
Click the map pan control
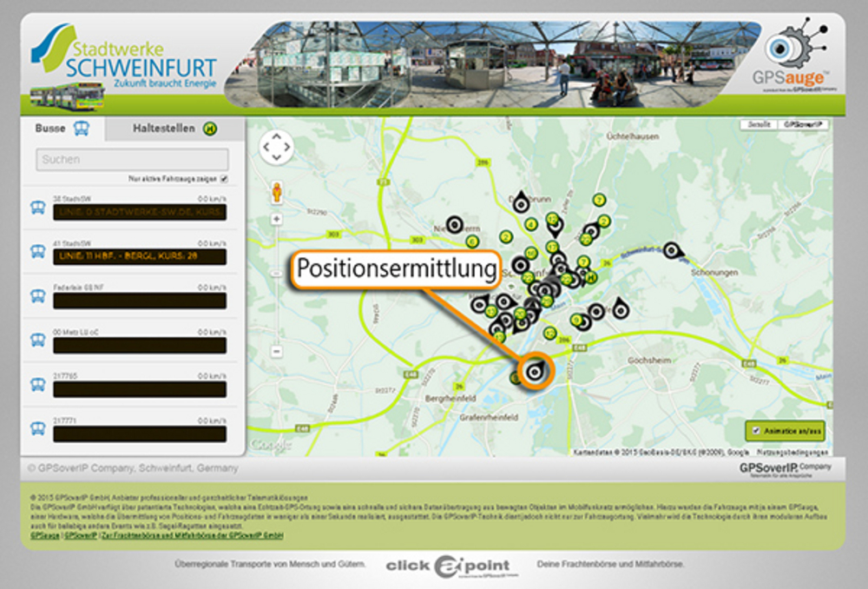[x=276, y=147]
